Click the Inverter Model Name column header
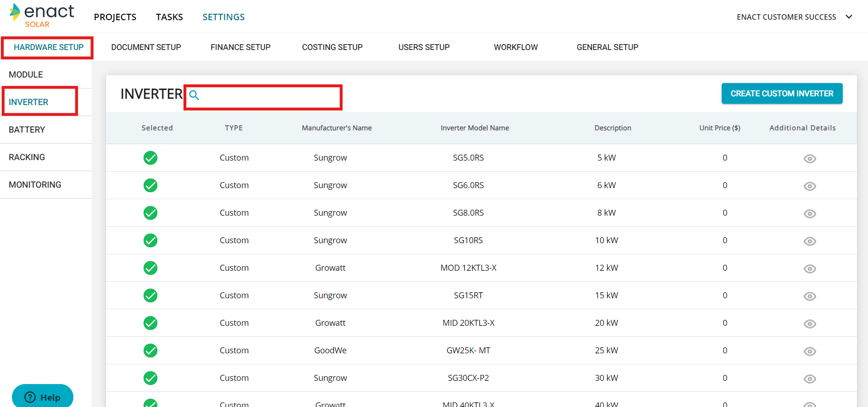Image resolution: width=868 pixels, height=407 pixels. click(x=475, y=128)
